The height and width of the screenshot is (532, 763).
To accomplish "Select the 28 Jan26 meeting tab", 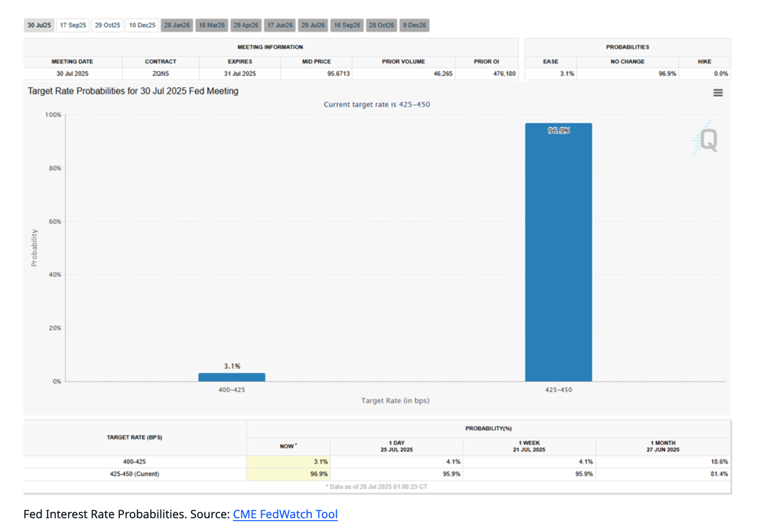I will pos(177,26).
